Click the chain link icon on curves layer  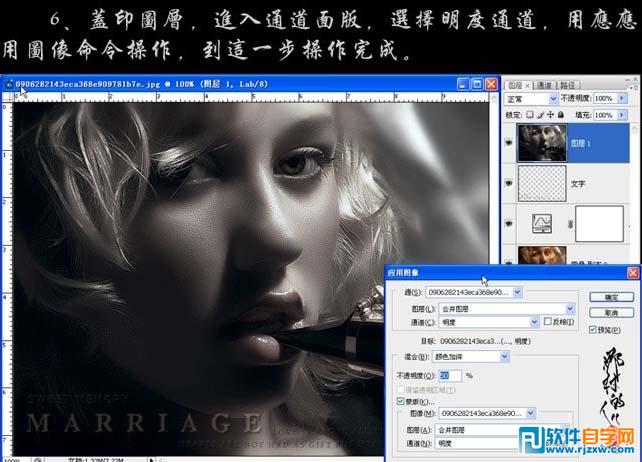click(x=570, y=224)
